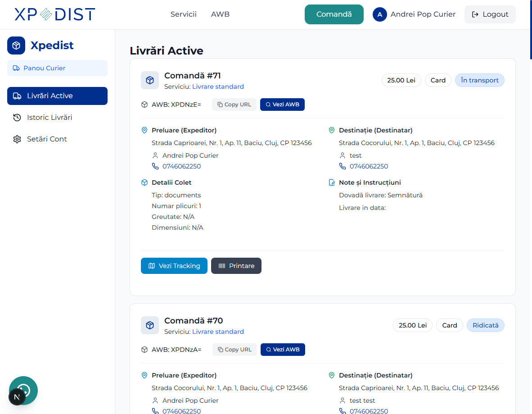Click the Comandă #71 title
532x414 pixels.
pyautogui.click(x=192, y=75)
